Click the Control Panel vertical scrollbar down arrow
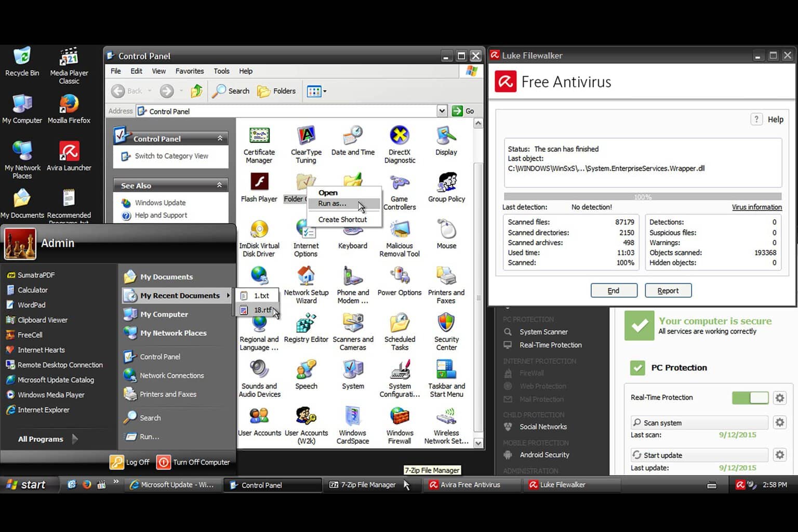This screenshot has height=532, width=798. click(478, 443)
